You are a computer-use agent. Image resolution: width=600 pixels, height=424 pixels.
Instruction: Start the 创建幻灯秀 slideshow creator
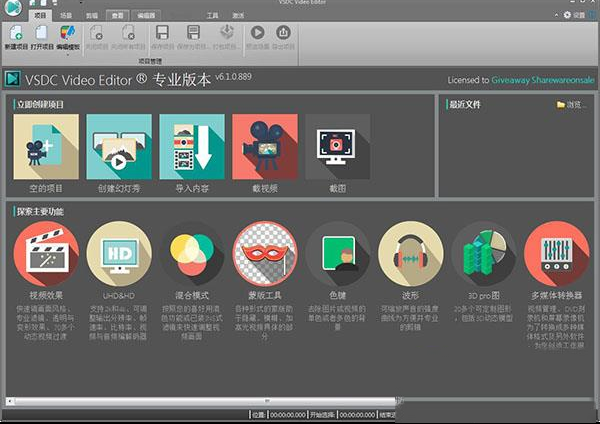tap(119, 146)
